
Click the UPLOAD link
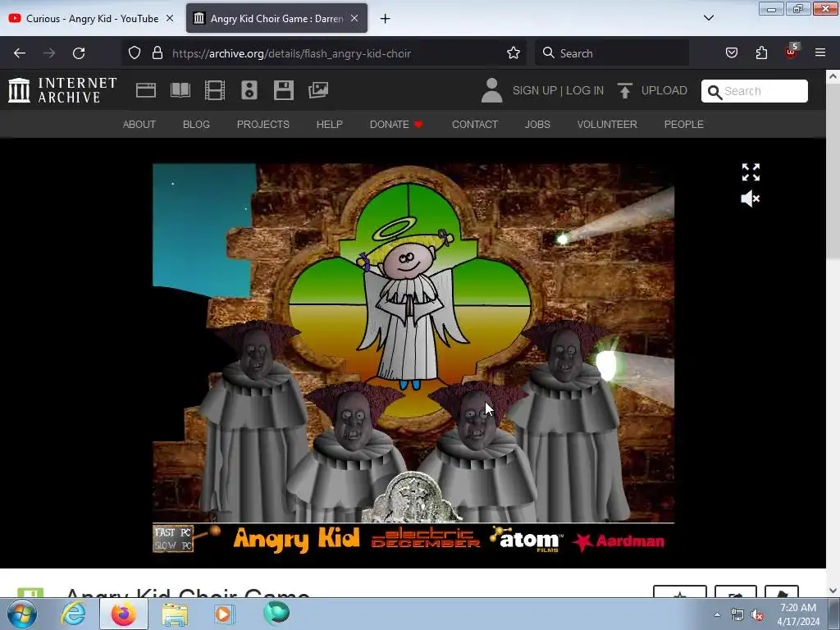click(664, 90)
